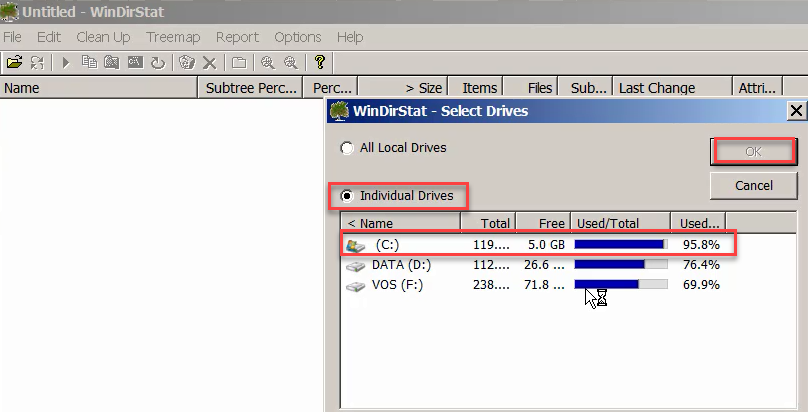The height and width of the screenshot is (412, 808).
Task: Select the (C:) drive row name
Action: tap(387, 245)
